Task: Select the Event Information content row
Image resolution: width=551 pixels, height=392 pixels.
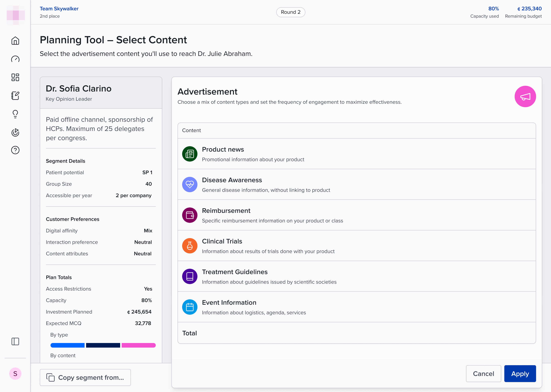Action: (x=357, y=307)
